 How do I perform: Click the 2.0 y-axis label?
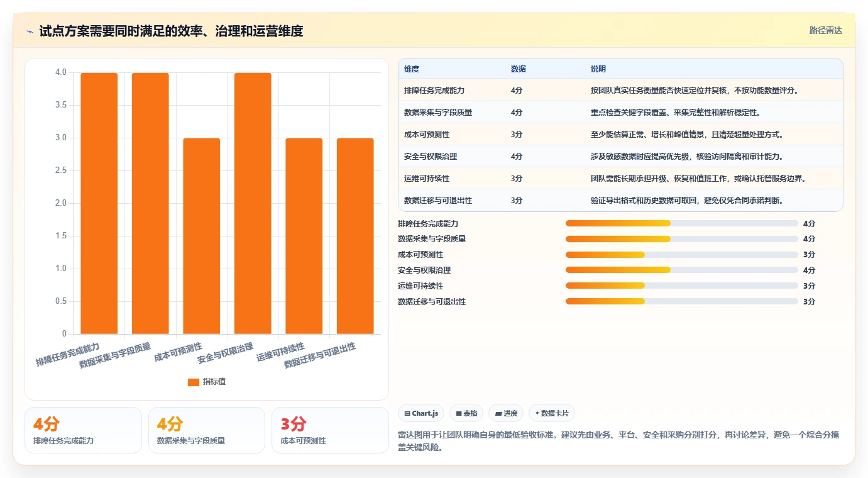(60, 203)
